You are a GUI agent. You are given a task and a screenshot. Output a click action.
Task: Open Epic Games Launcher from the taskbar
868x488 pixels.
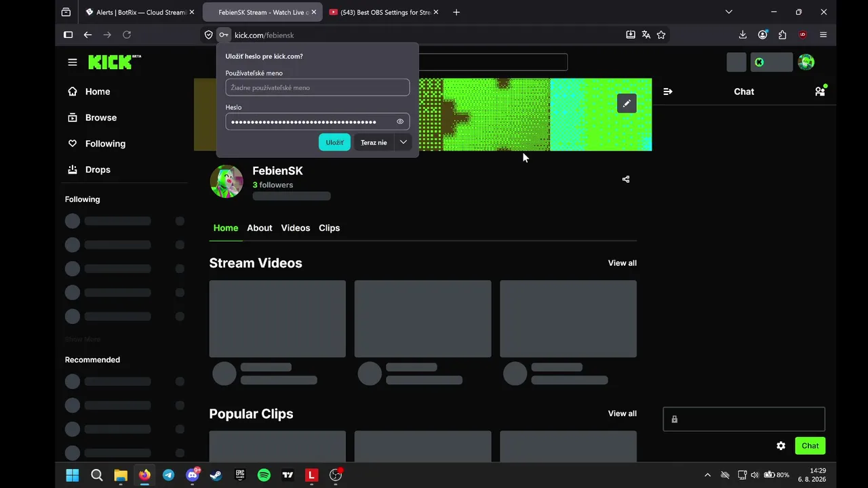(x=240, y=475)
